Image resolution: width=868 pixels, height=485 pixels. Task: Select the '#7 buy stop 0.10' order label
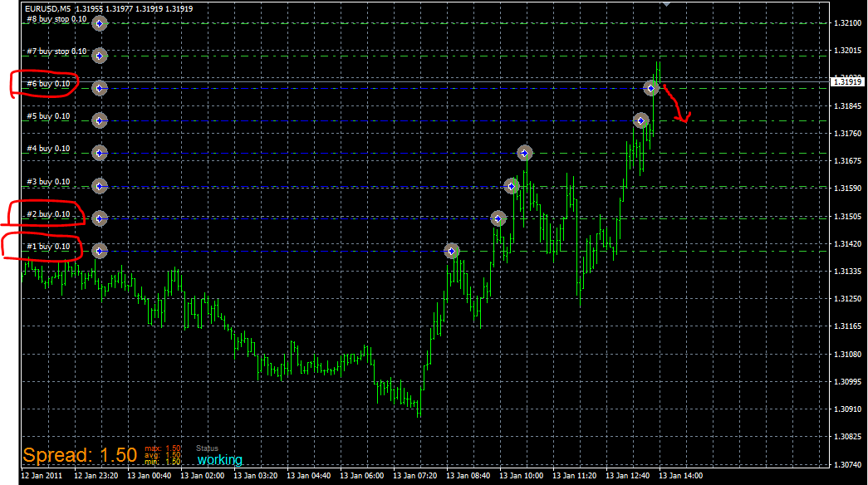click(56, 51)
